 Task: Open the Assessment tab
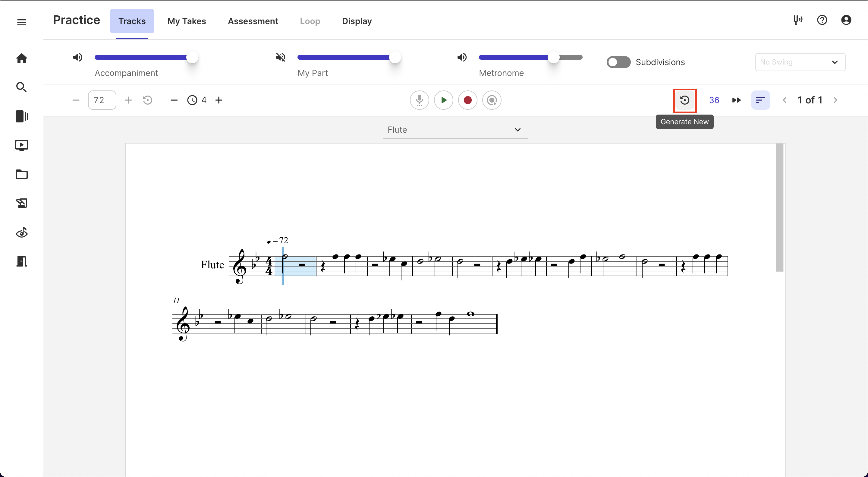coord(253,21)
